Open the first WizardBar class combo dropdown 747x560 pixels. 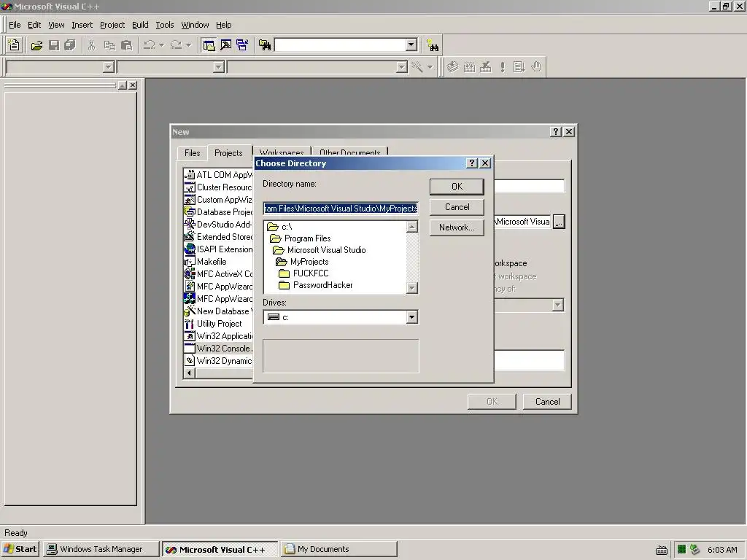click(109, 66)
